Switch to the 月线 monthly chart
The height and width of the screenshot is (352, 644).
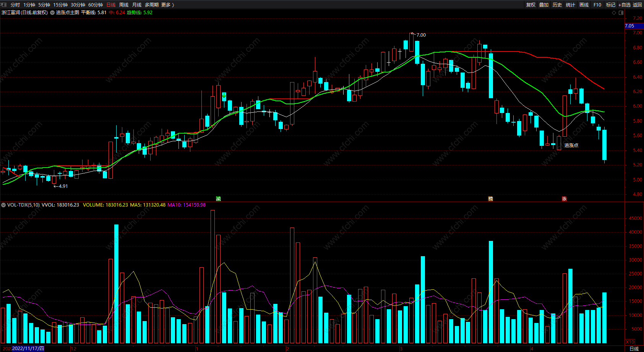pyautogui.click(x=137, y=5)
